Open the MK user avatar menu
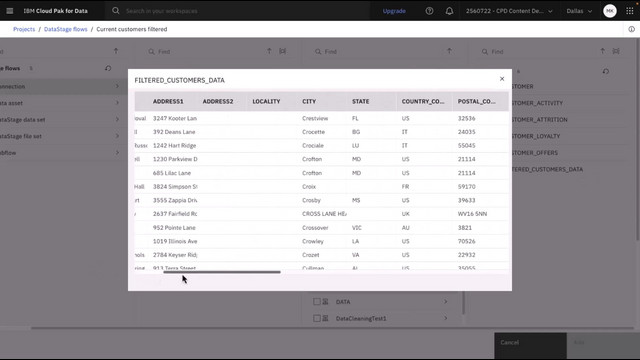Viewport: 640px width, 360px height. coord(610,11)
